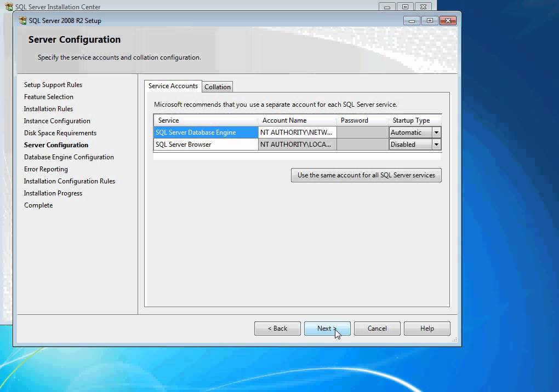Open Help for this setup page

pos(427,328)
